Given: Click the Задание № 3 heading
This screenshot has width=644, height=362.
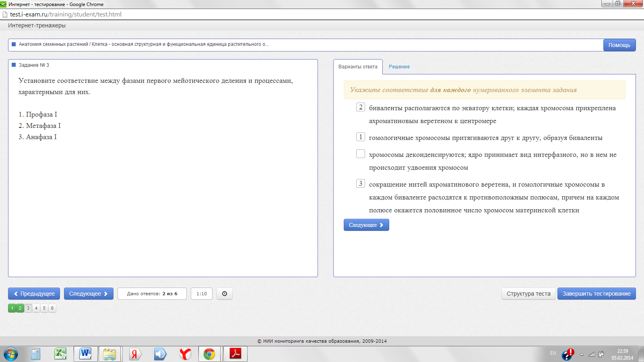Looking at the screenshot, I should pos(34,65).
